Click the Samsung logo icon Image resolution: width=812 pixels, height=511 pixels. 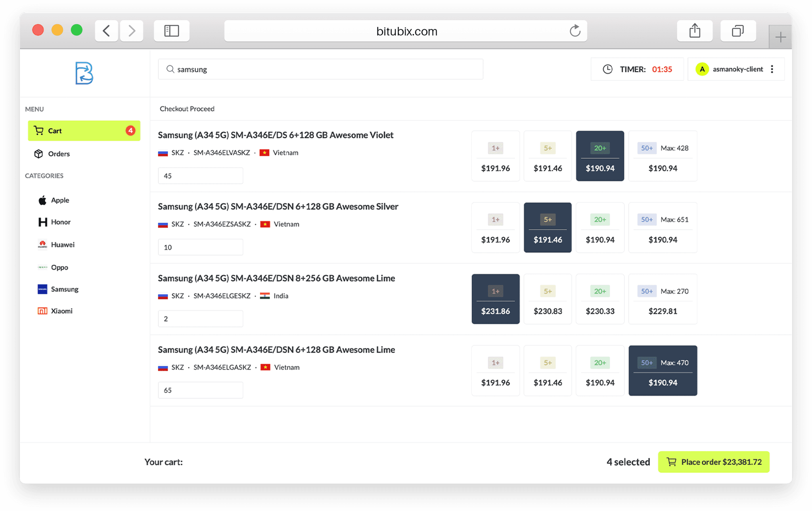[42, 289]
